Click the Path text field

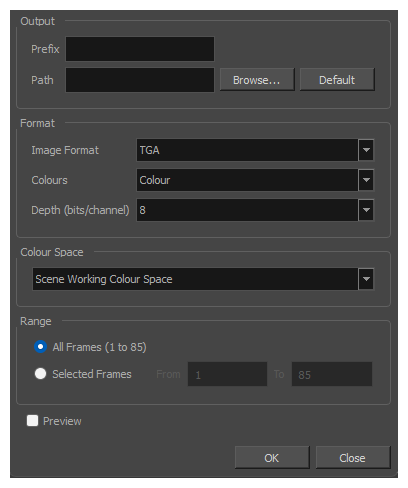pos(140,80)
